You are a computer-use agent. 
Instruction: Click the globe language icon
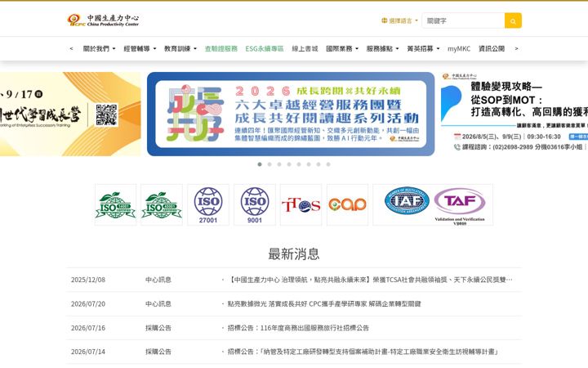tap(384, 20)
